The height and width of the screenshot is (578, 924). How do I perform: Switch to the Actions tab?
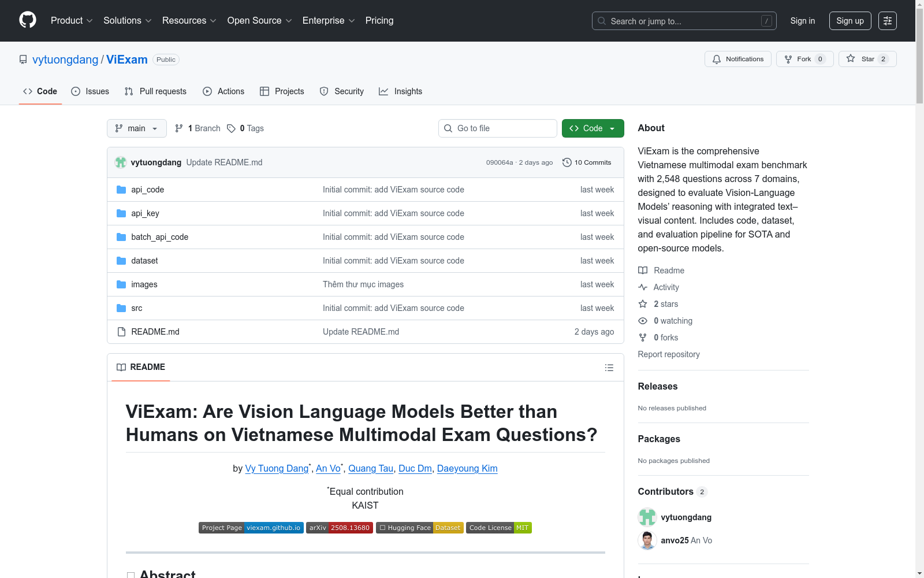coord(223,91)
